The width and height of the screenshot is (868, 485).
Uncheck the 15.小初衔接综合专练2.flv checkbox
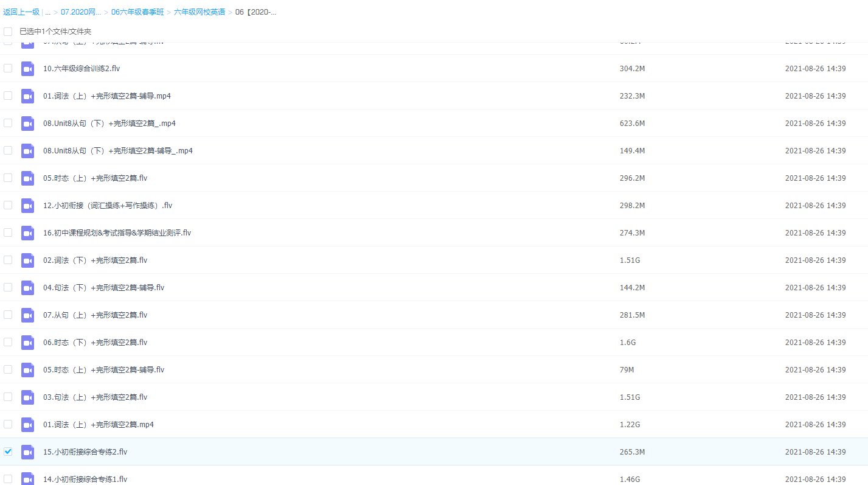pyautogui.click(x=8, y=452)
